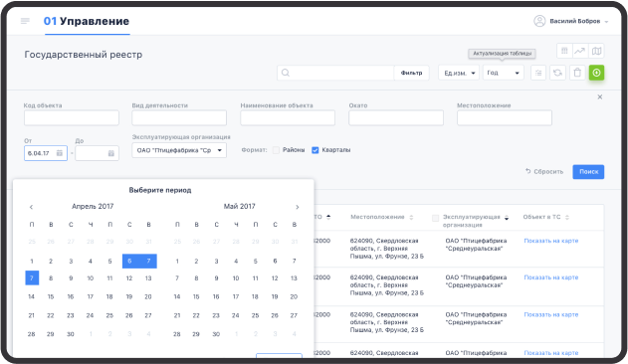The width and height of the screenshot is (628, 364).
Task: Sort by Местоположение column arrows
Action: click(411, 217)
